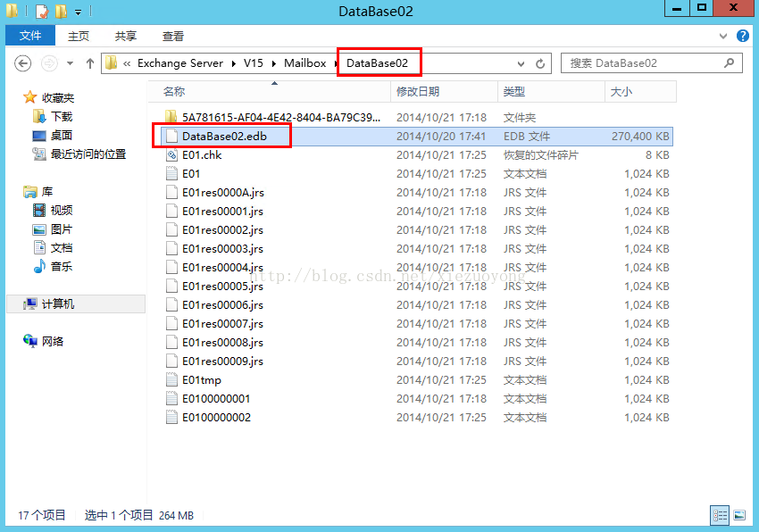759x532 pixels.
Task: Click the EDB 文件 type cell
Action: pos(527,137)
